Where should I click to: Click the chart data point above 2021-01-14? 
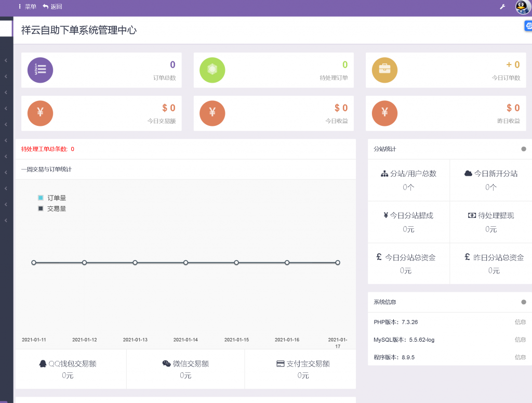[x=185, y=263]
